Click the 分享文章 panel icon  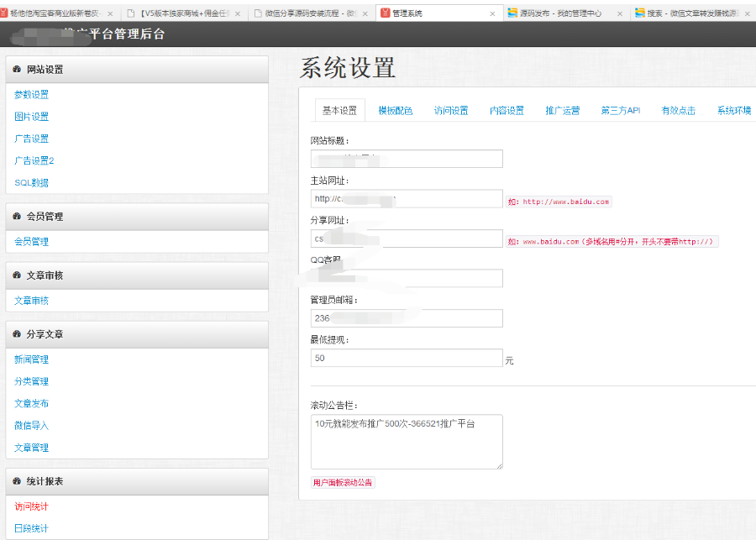[x=17, y=333]
